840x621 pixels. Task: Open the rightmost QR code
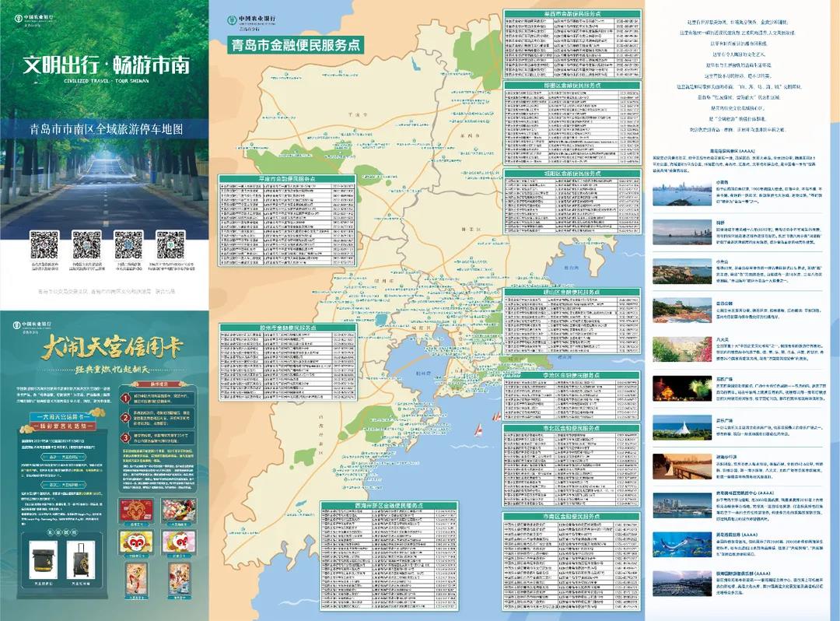click(x=170, y=245)
